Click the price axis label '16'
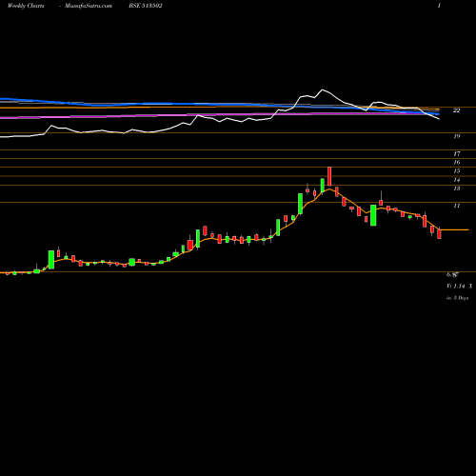The width and height of the screenshot is (476, 476). (456, 163)
